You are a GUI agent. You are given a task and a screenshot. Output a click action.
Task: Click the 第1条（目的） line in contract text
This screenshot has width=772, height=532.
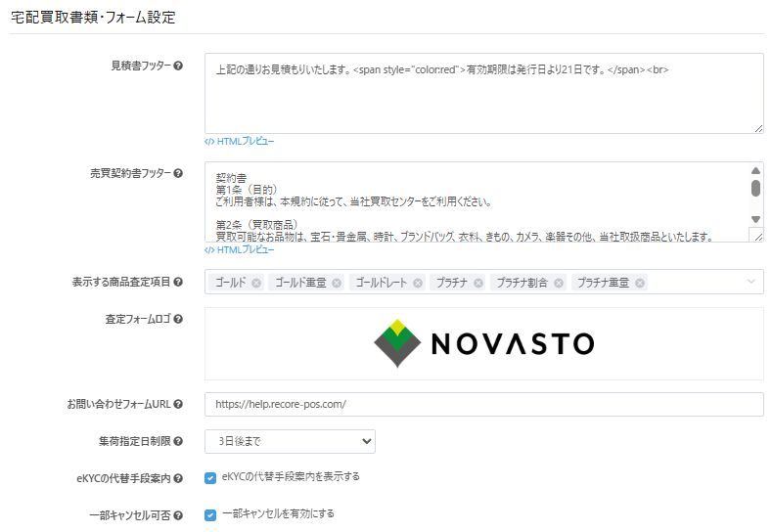[x=247, y=190]
